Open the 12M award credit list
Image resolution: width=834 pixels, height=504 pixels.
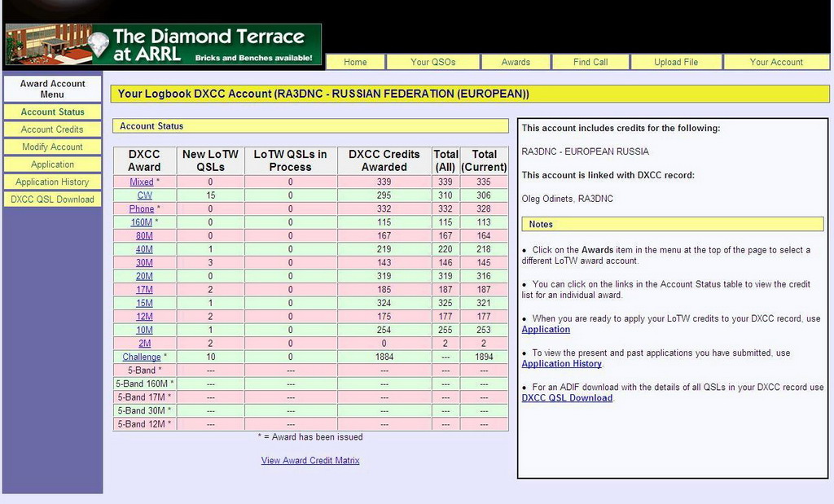(144, 317)
